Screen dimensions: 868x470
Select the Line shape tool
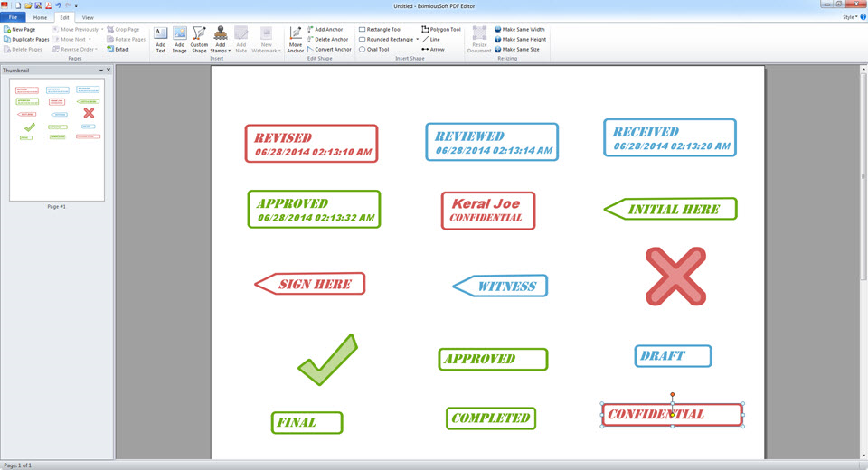pos(431,39)
